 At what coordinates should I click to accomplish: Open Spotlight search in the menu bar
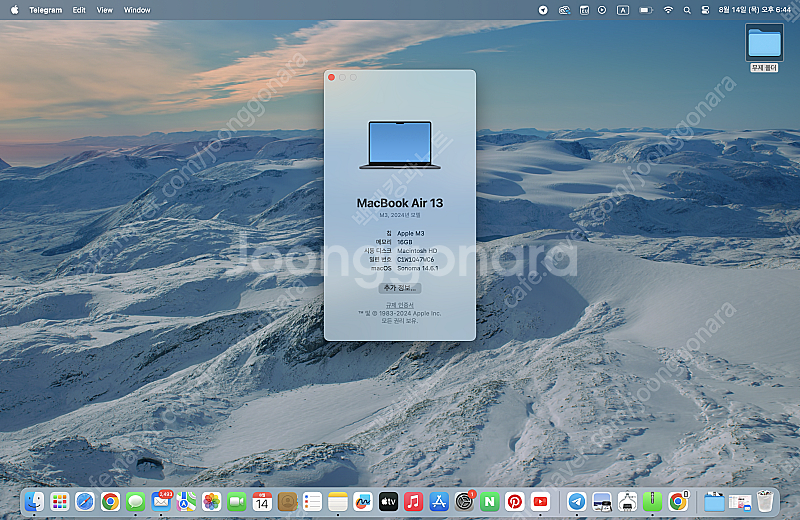pos(687,10)
